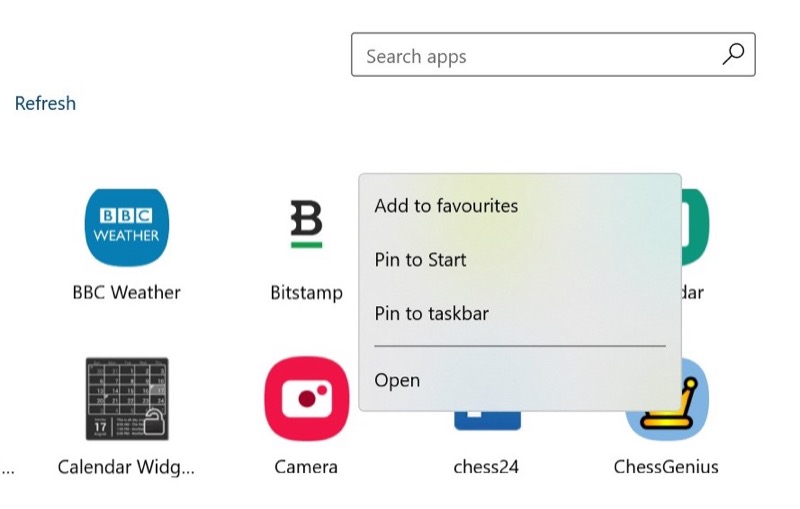
Task: Choose Pin to taskbar option
Action: 432,313
